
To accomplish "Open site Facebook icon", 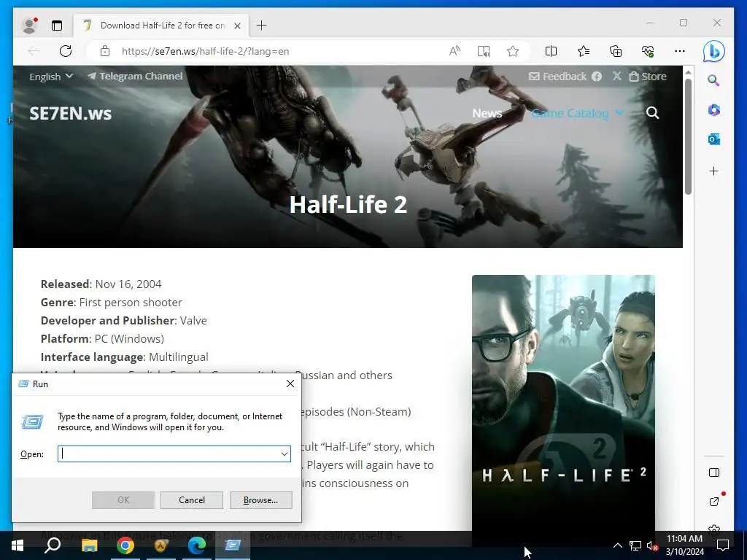I will [x=597, y=76].
